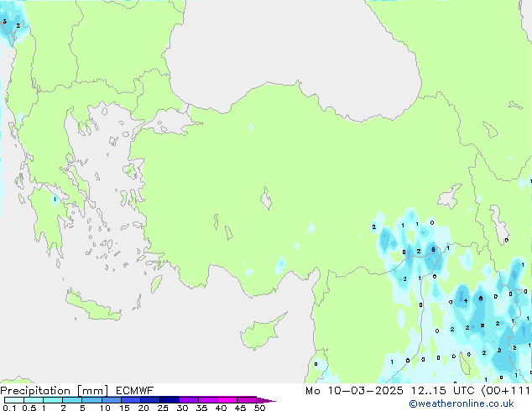Screen dimensions: 532x411
Task: Click the "12..15 UTC" time label
Action: tap(442, 391)
